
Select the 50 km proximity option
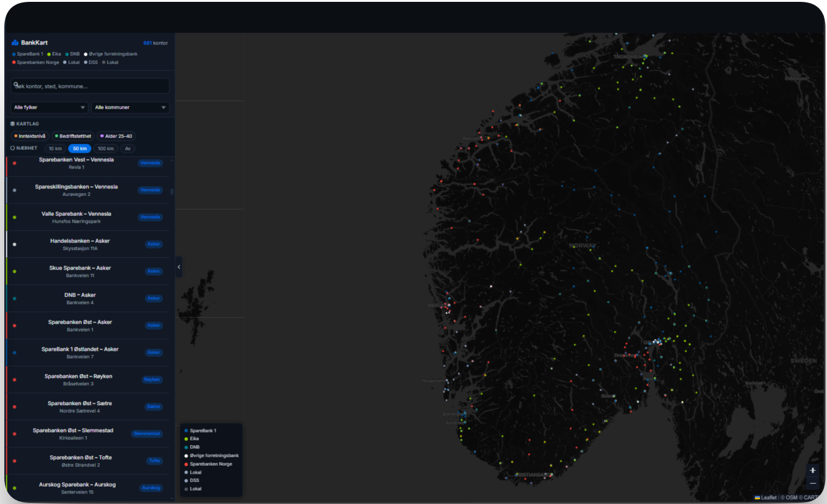coord(79,148)
